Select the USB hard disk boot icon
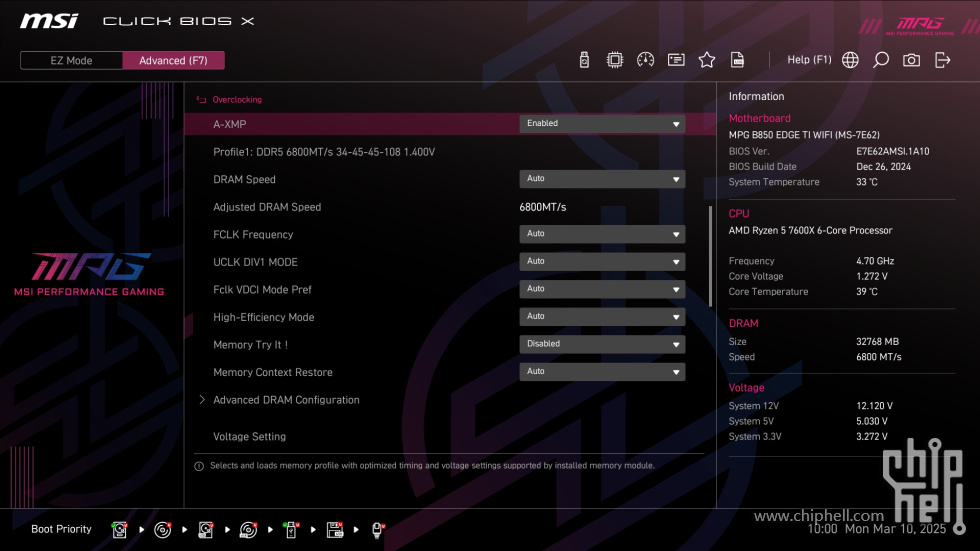 coord(206,530)
